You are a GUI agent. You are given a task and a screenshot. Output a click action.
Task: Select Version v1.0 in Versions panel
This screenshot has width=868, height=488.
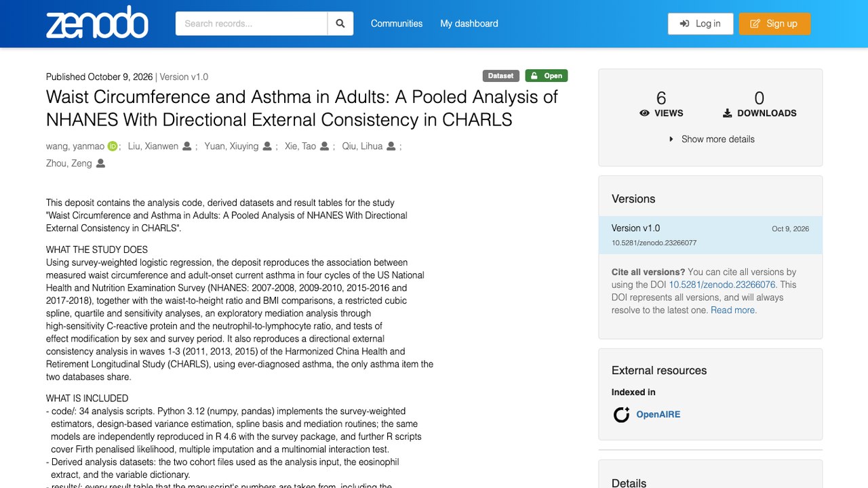click(x=711, y=235)
